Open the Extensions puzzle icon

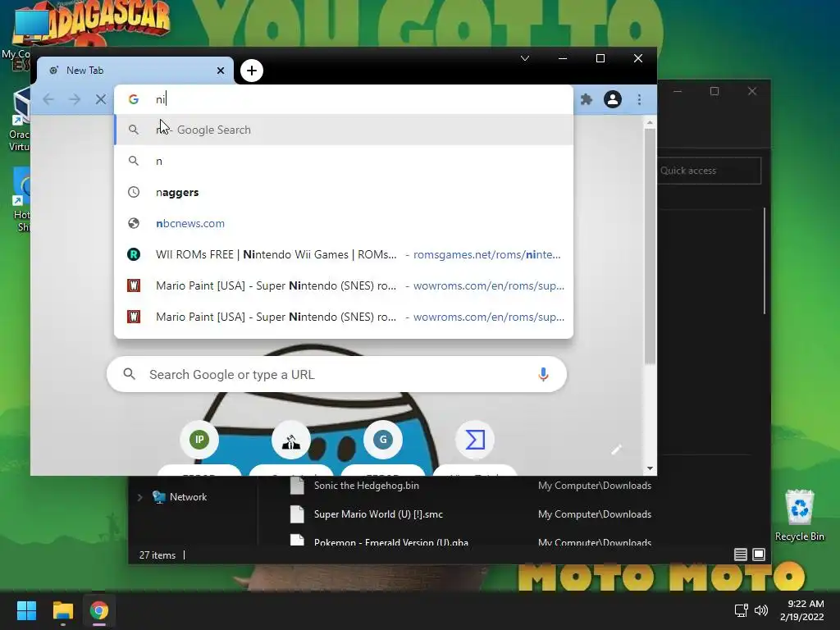[x=587, y=99]
